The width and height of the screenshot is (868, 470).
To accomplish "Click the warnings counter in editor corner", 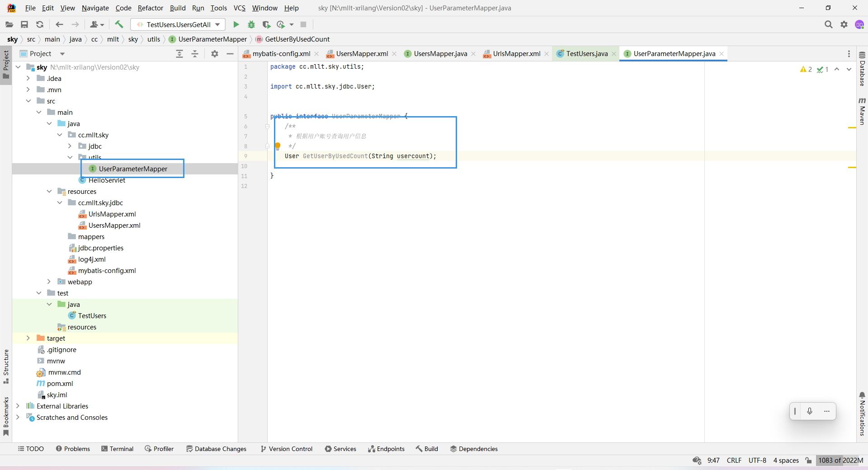I will 806,69.
